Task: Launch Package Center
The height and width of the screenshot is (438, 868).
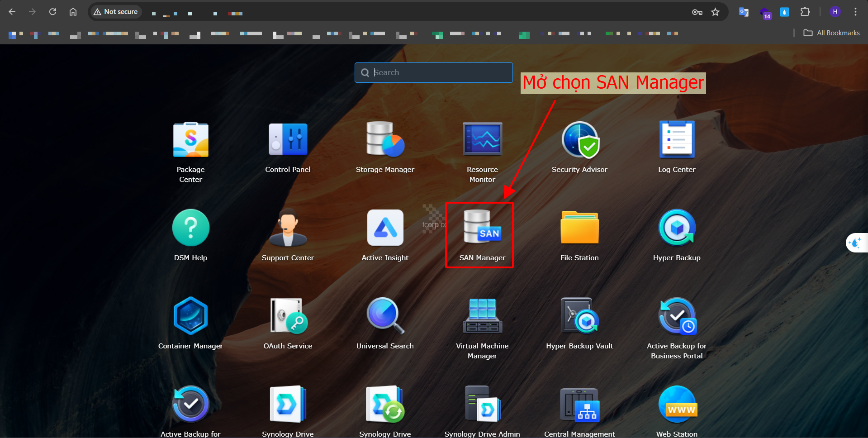Action: pyautogui.click(x=190, y=140)
